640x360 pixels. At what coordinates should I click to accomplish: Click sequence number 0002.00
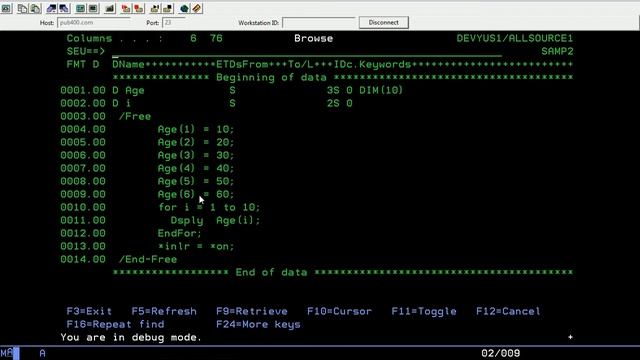(83, 104)
